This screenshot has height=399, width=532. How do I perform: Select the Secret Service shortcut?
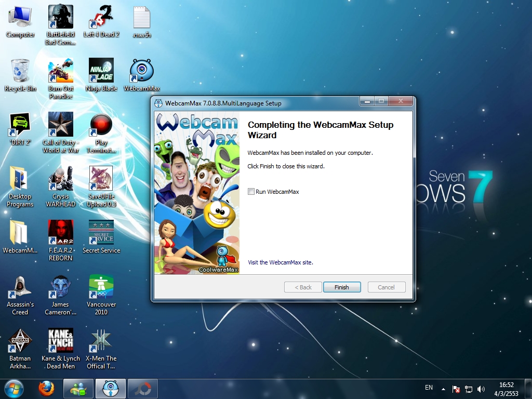click(x=101, y=237)
